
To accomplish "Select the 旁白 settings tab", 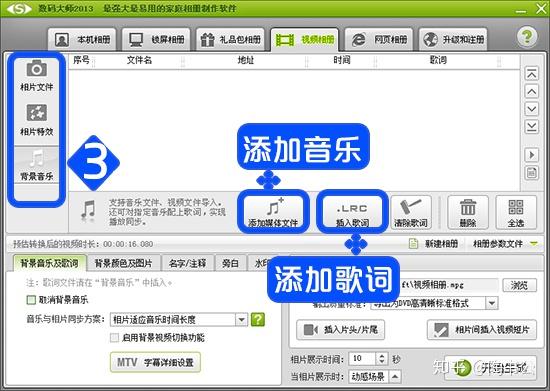I will (x=230, y=263).
